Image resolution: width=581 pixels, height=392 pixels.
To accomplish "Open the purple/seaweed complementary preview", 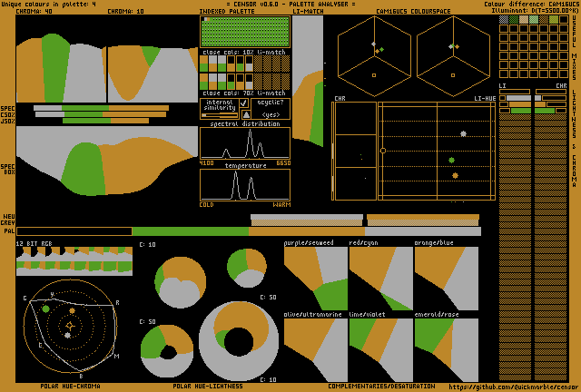I will [315, 279].
